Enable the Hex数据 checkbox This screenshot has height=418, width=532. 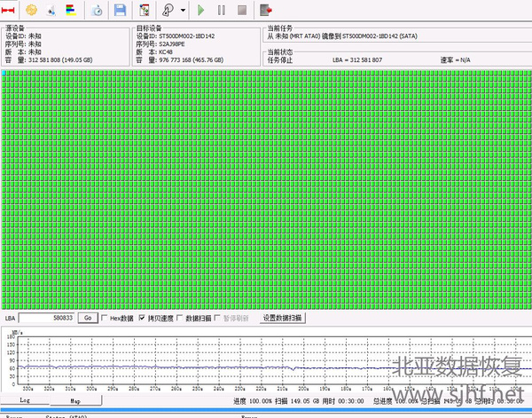105,318
